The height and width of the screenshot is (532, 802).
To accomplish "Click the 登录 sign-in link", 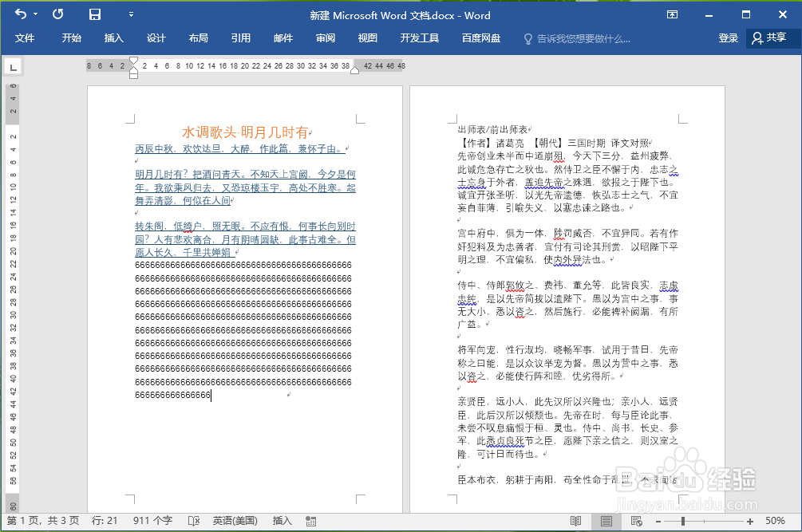I will click(x=728, y=37).
